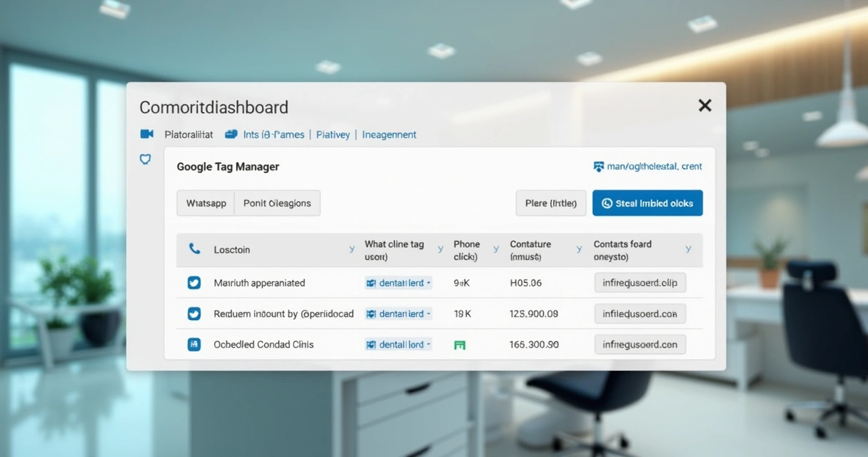This screenshot has width=868, height=457.
Task: Select the building icon beside Ocbedled Condad Clinis
Action: pos(193,343)
